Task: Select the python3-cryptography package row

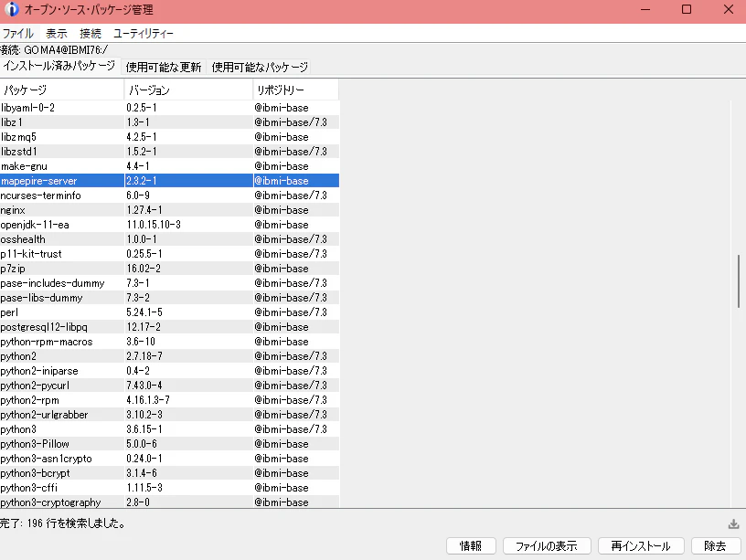Action: 169,502
